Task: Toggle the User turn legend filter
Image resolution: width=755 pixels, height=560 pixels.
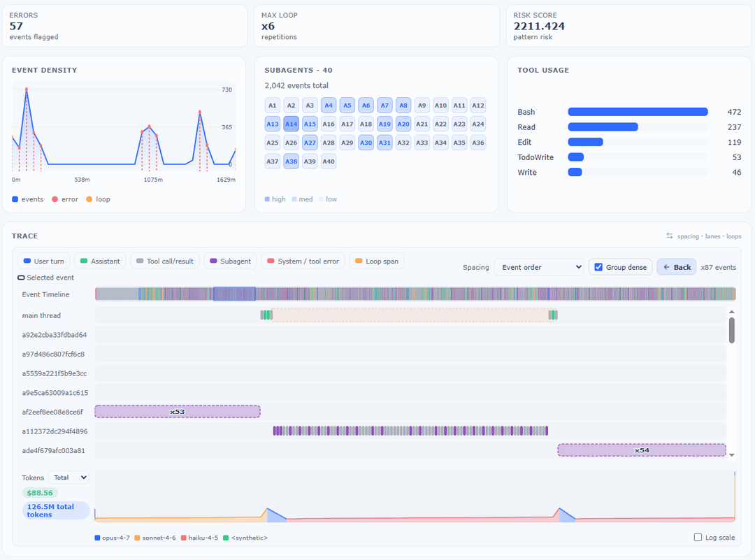Action: click(44, 261)
